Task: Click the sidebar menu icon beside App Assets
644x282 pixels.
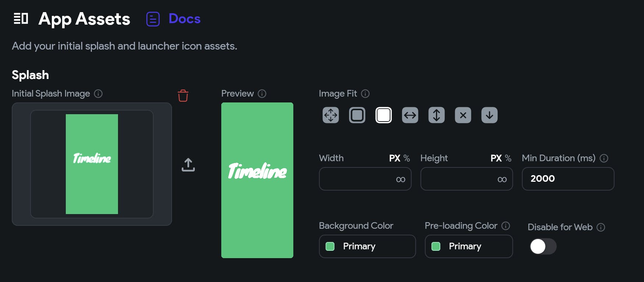Action: 21,18
